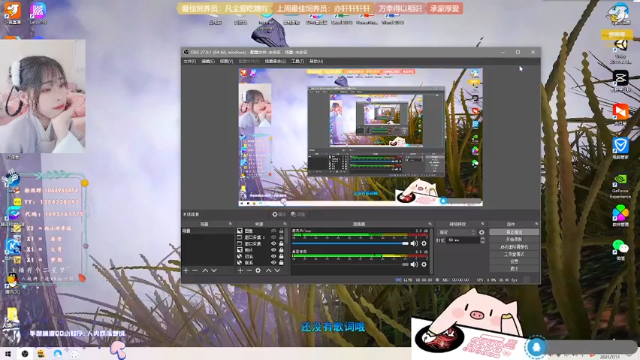The width and height of the screenshot is (640, 360).
Task: Mute the first audio mixer channel speaker
Action: (x=414, y=244)
